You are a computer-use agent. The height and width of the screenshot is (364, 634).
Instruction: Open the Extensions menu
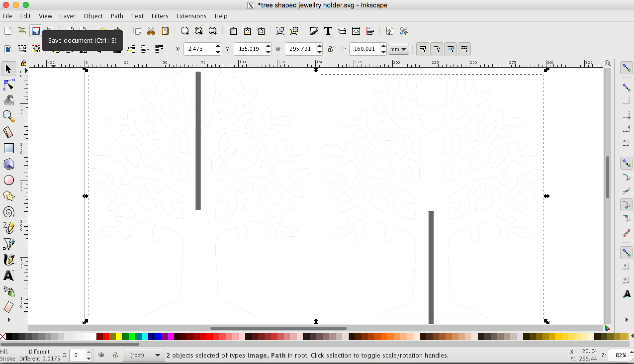coord(191,16)
